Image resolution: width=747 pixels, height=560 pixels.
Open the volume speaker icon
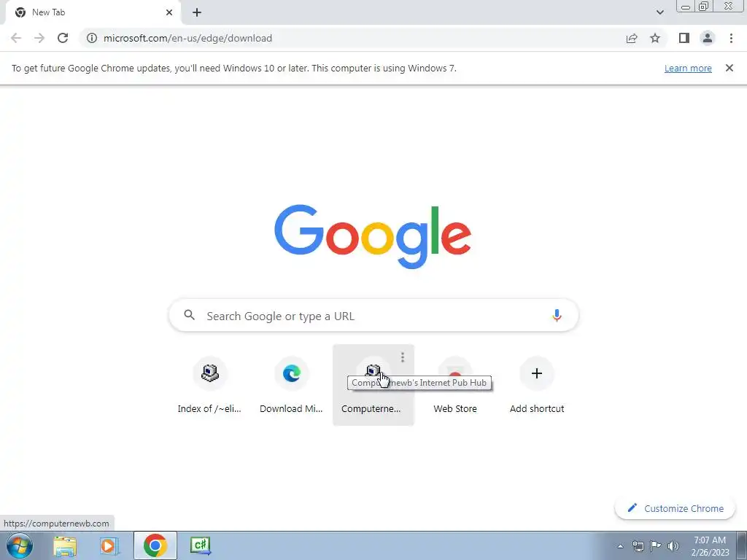(x=673, y=546)
